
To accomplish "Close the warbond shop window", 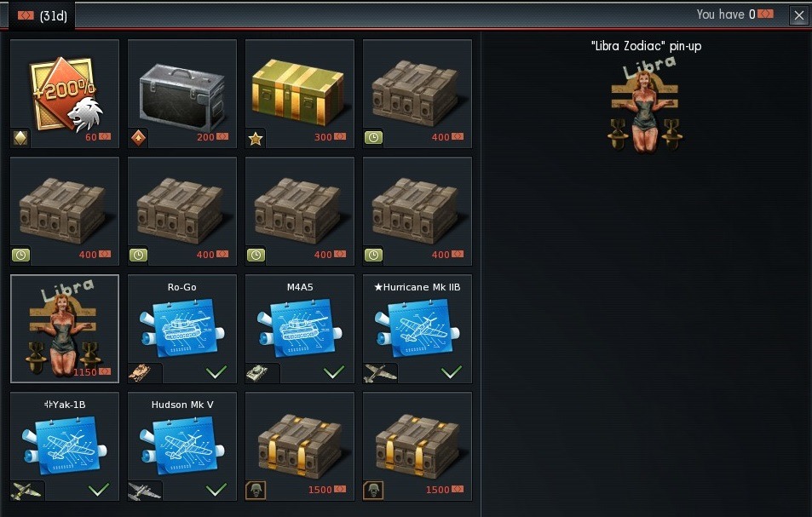I will pyautogui.click(x=799, y=15).
